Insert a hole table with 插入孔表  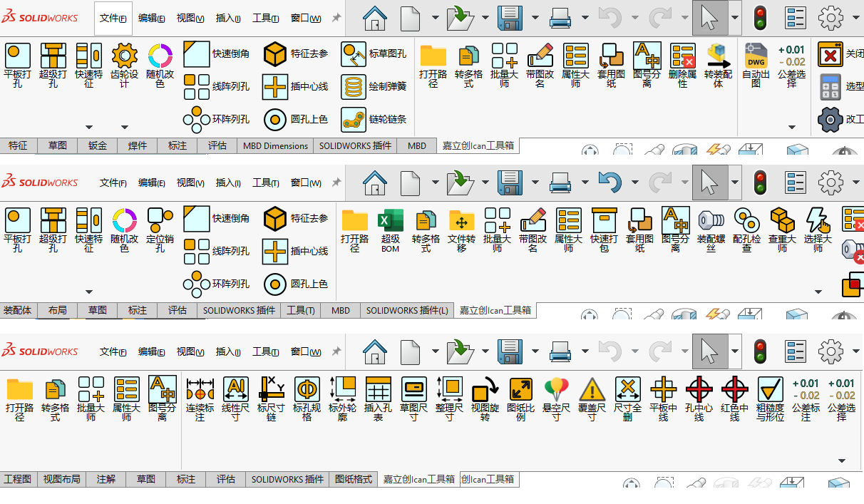378,399
